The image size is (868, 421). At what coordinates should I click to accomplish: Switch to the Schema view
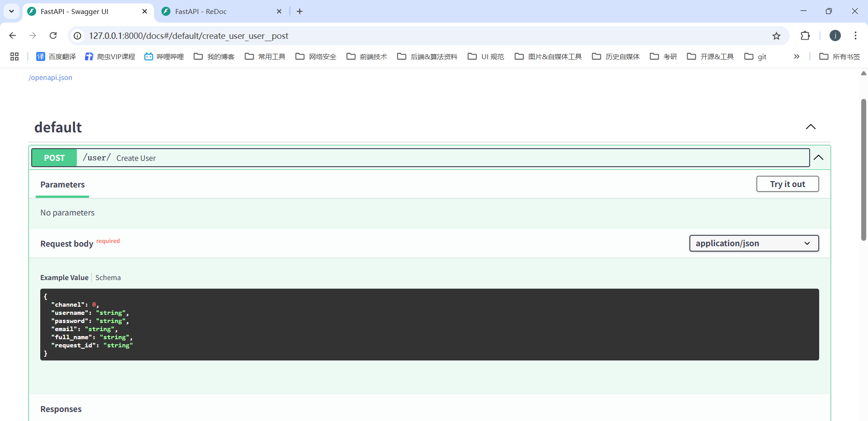(x=108, y=277)
